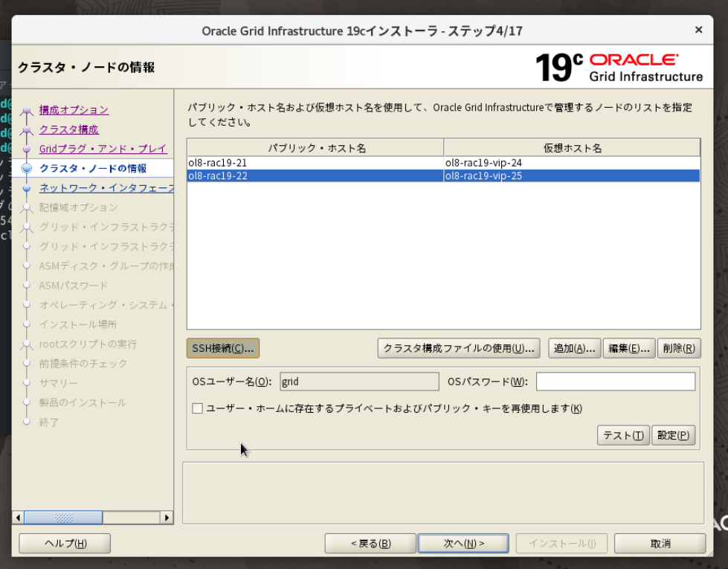The height and width of the screenshot is (569, 728).
Task: Cancel installer with 取消 button
Action: coord(660,544)
